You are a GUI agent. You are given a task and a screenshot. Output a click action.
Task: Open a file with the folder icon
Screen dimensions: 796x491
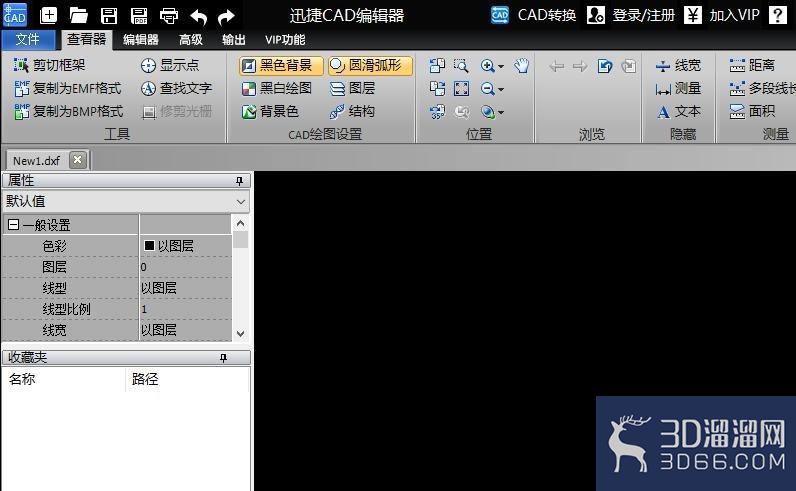click(79, 16)
